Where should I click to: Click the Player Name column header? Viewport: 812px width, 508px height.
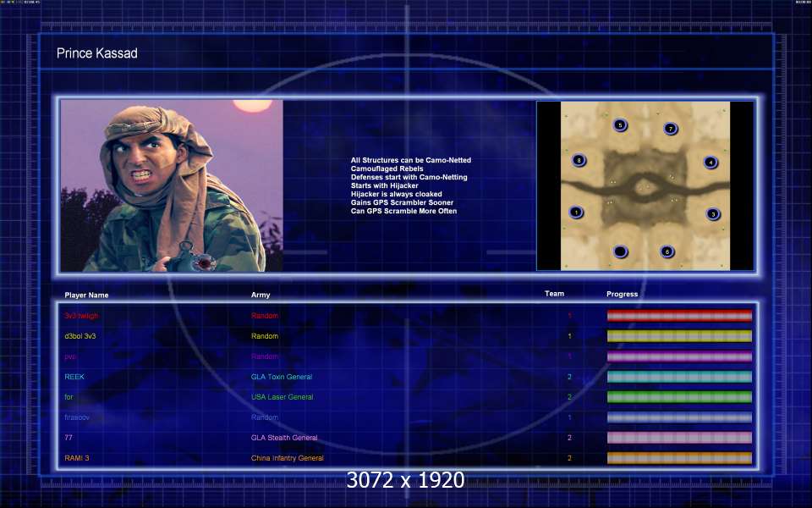point(86,295)
